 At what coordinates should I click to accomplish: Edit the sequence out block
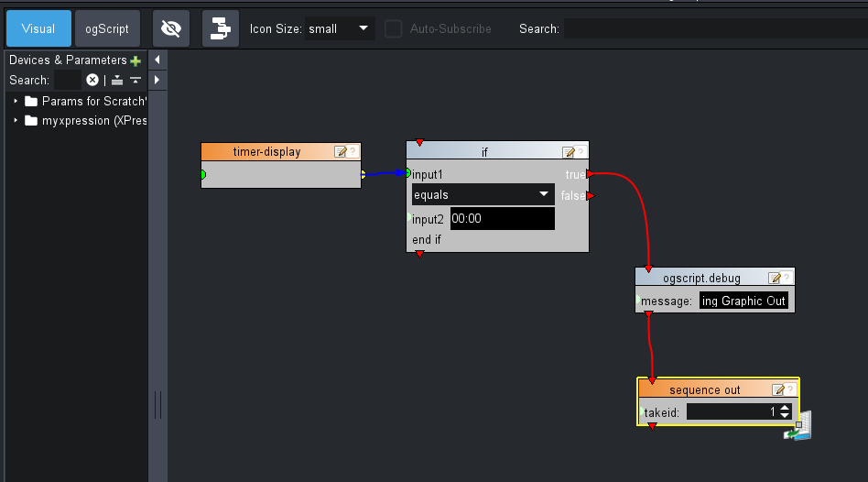[x=777, y=390]
